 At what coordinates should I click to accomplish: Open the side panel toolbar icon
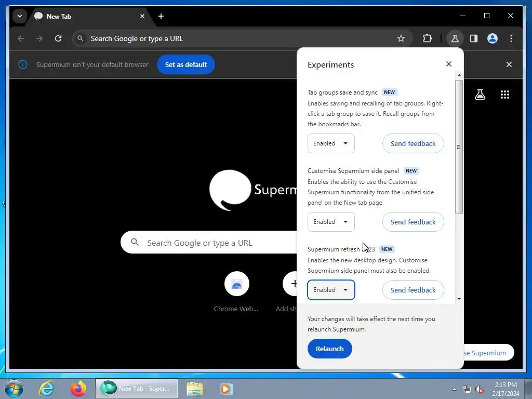click(x=474, y=38)
